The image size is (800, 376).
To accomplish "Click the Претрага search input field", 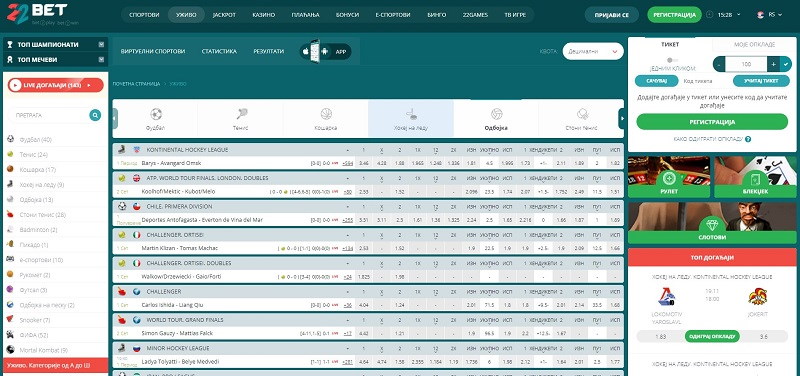I will 48,115.
